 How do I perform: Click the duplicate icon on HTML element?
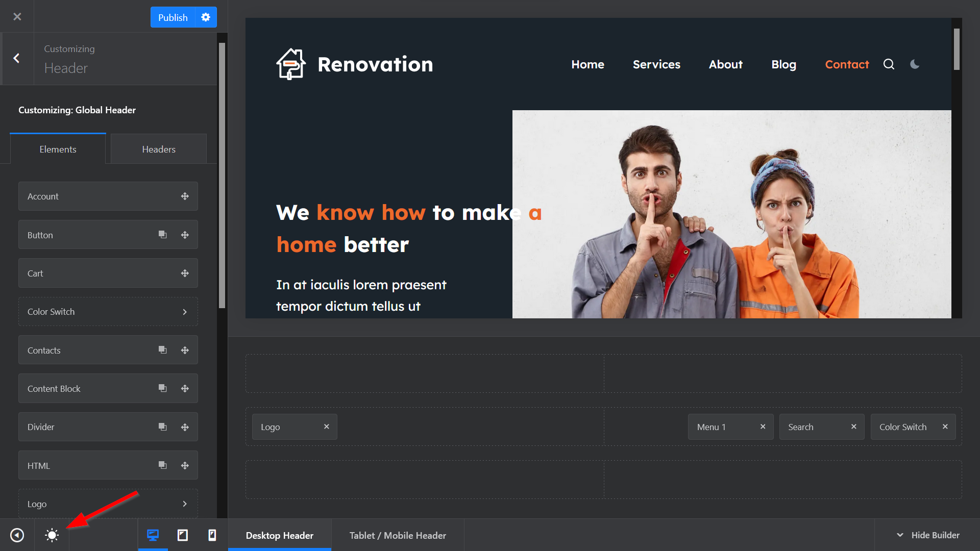point(162,465)
